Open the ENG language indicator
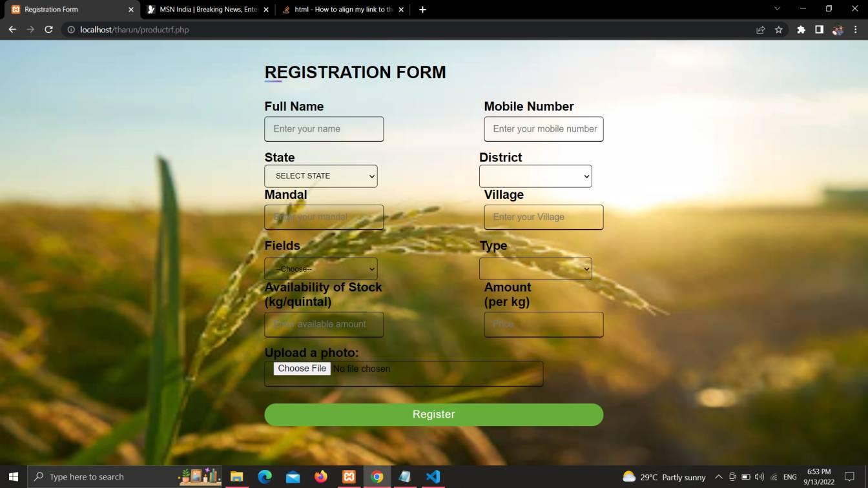 [x=790, y=477]
